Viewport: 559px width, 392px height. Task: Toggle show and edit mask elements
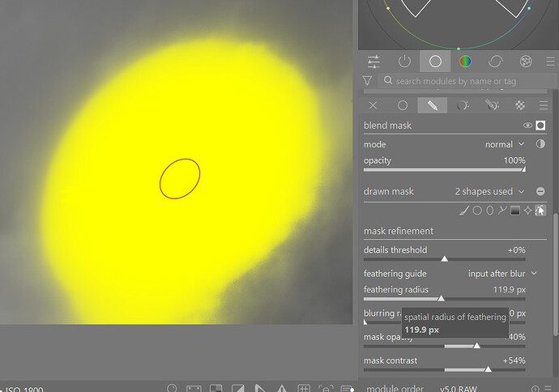[540, 211]
